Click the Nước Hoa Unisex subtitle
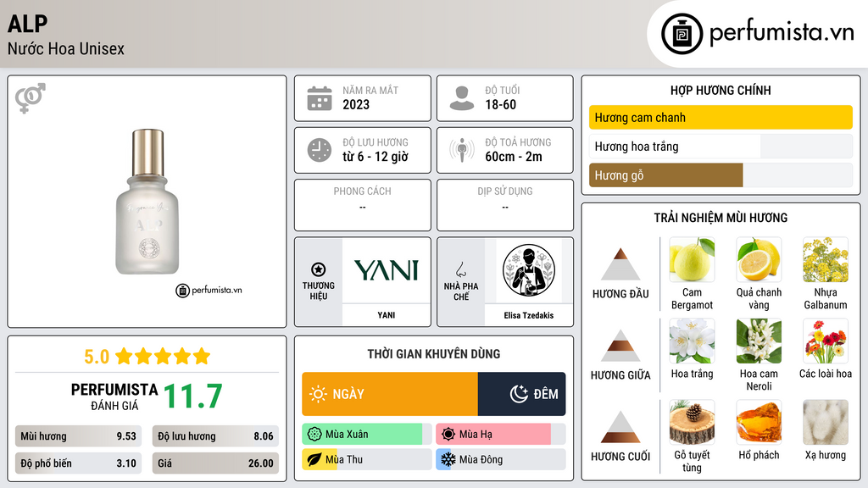 point(66,48)
